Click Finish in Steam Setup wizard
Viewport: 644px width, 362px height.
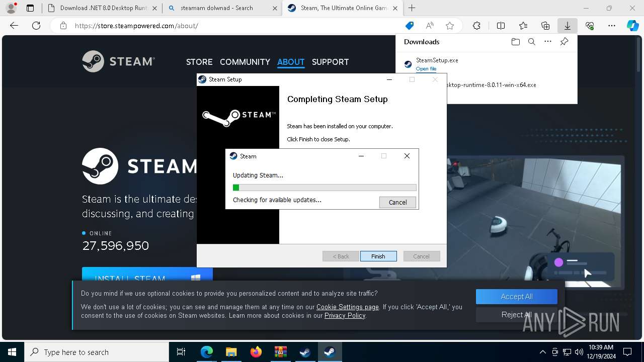378,256
